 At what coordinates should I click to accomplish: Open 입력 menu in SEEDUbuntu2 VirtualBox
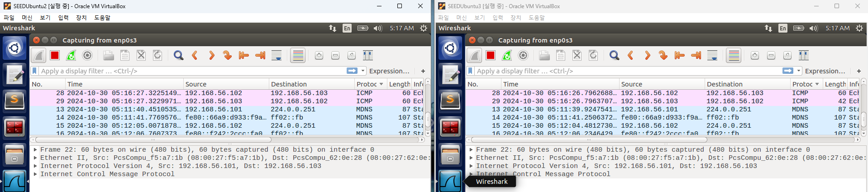click(63, 18)
